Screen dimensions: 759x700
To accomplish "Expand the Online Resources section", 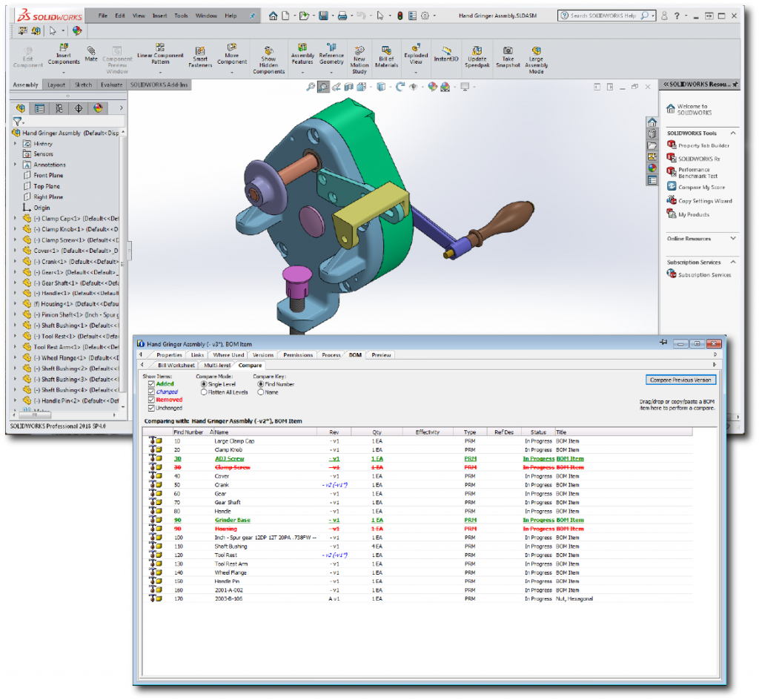I will point(733,239).
